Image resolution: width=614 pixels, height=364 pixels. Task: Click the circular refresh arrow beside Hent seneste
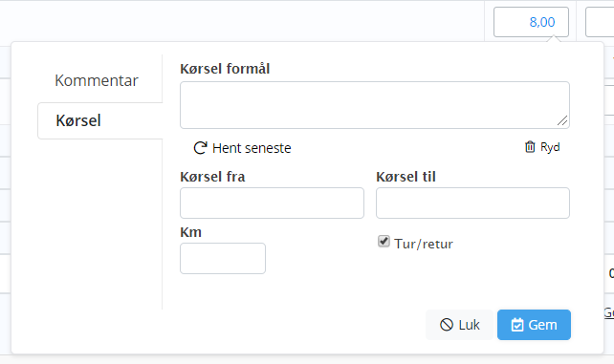[200, 148]
